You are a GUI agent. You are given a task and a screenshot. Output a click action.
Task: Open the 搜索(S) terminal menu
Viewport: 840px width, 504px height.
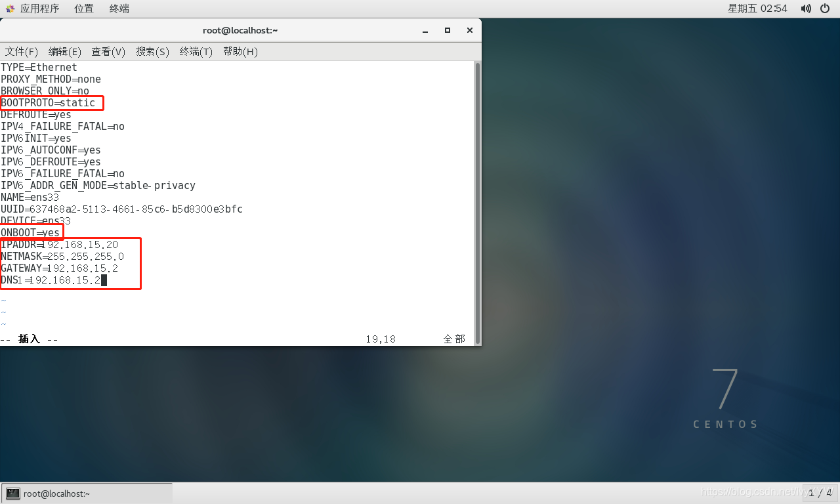click(152, 52)
